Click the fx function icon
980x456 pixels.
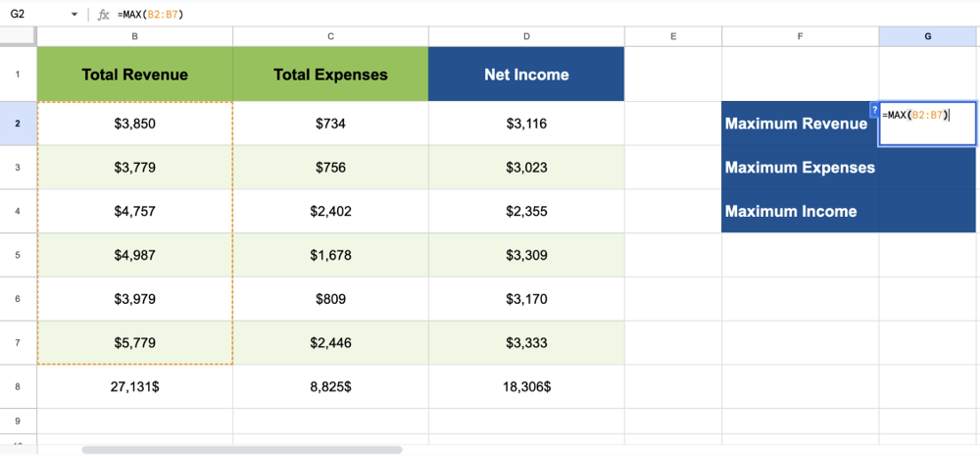pos(103,15)
